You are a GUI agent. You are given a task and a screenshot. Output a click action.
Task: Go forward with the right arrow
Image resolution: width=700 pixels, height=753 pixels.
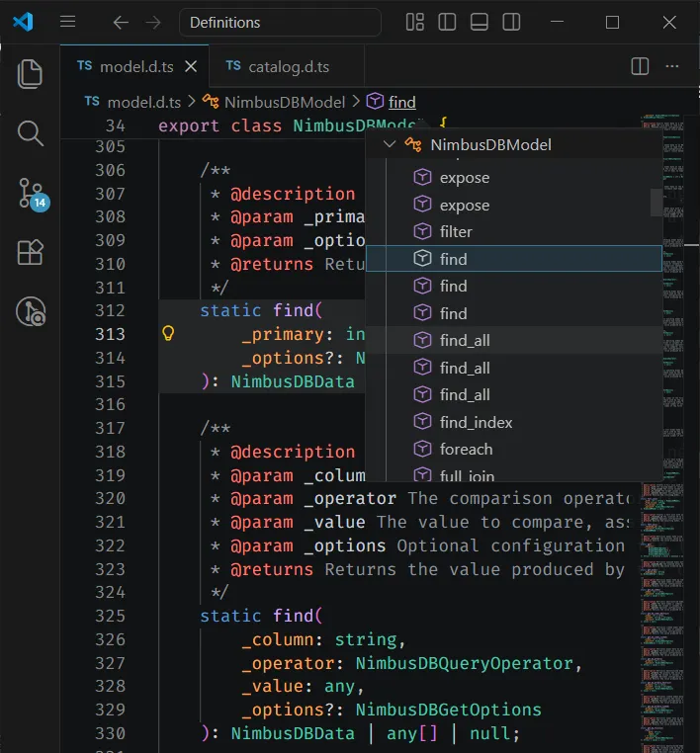coord(153,22)
